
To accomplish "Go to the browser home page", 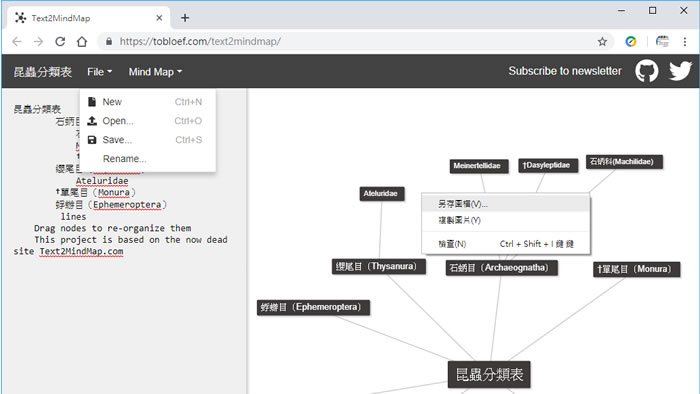I will [x=82, y=41].
